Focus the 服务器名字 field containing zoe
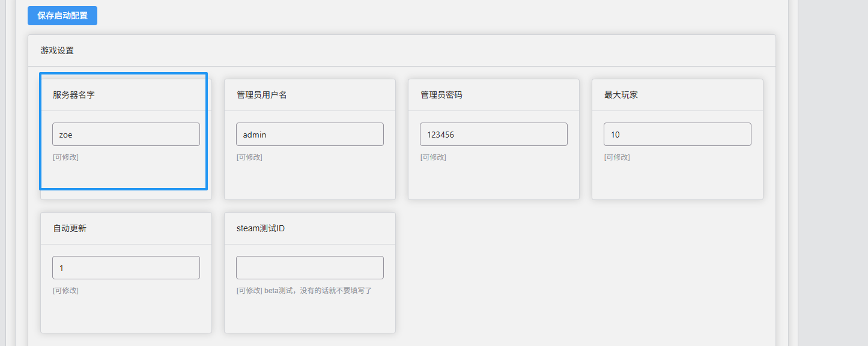 pyautogui.click(x=126, y=135)
